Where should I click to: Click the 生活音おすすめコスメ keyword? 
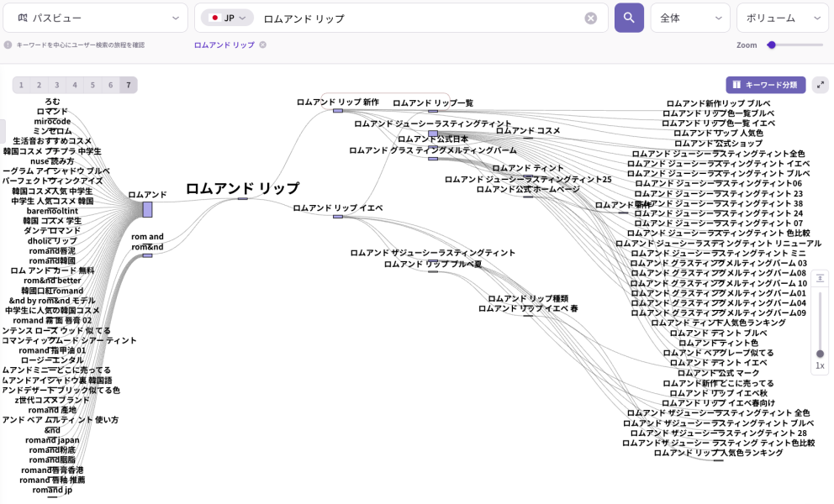pos(52,141)
